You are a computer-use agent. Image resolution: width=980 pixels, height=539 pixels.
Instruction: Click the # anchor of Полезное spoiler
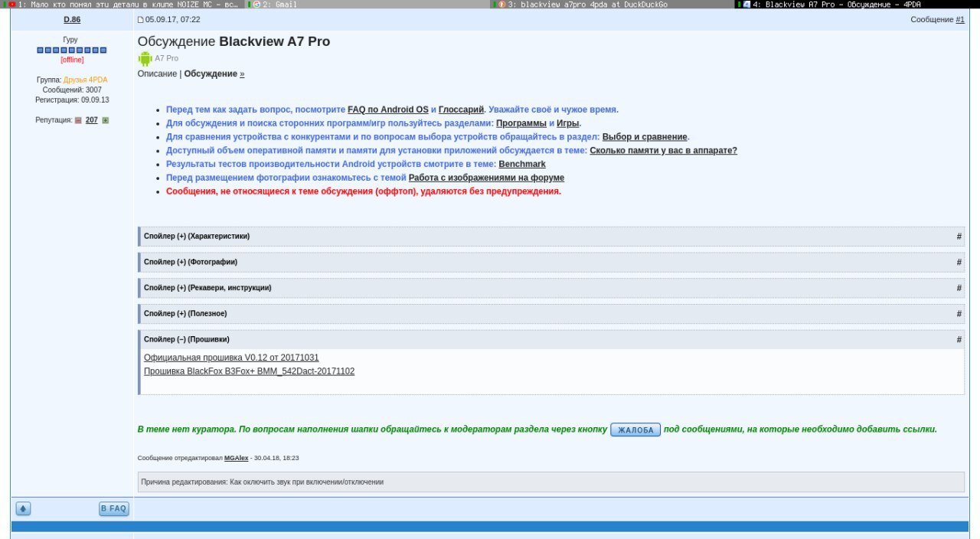(x=959, y=314)
